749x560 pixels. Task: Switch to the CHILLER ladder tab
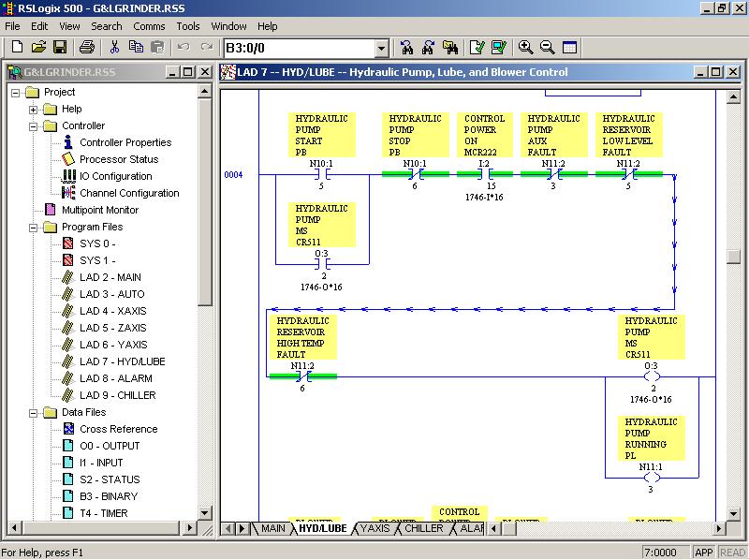424,528
